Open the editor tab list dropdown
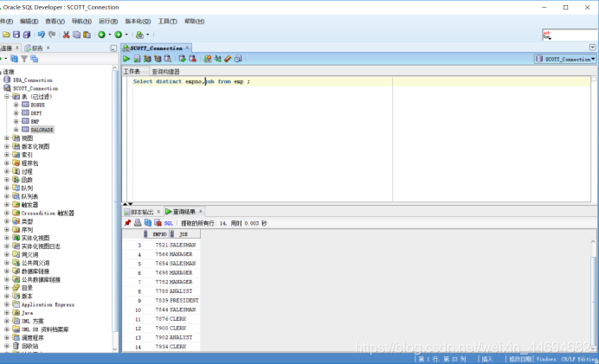The height and width of the screenshot is (364, 599). click(592, 48)
